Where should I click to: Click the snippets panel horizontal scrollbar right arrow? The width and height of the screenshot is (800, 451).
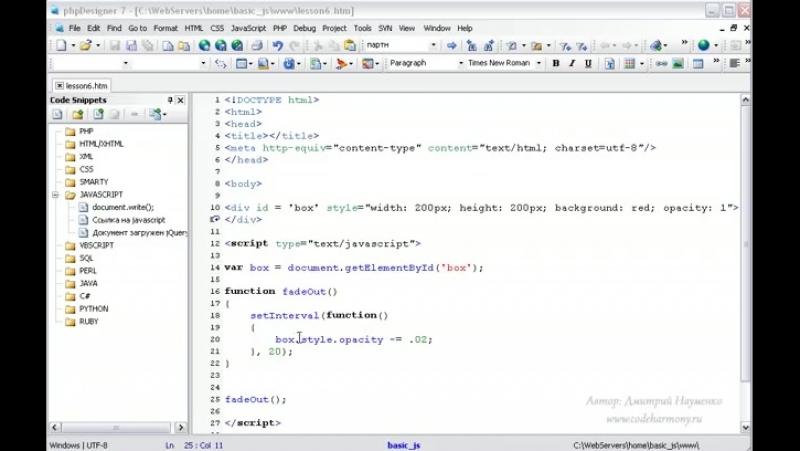click(181, 428)
